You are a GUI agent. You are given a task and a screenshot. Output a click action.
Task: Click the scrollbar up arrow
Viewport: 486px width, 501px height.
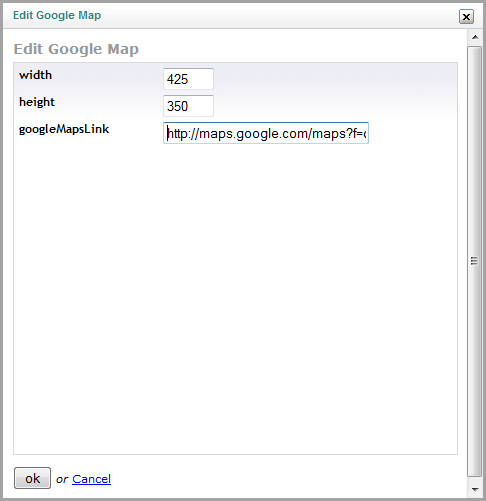click(x=475, y=37)
